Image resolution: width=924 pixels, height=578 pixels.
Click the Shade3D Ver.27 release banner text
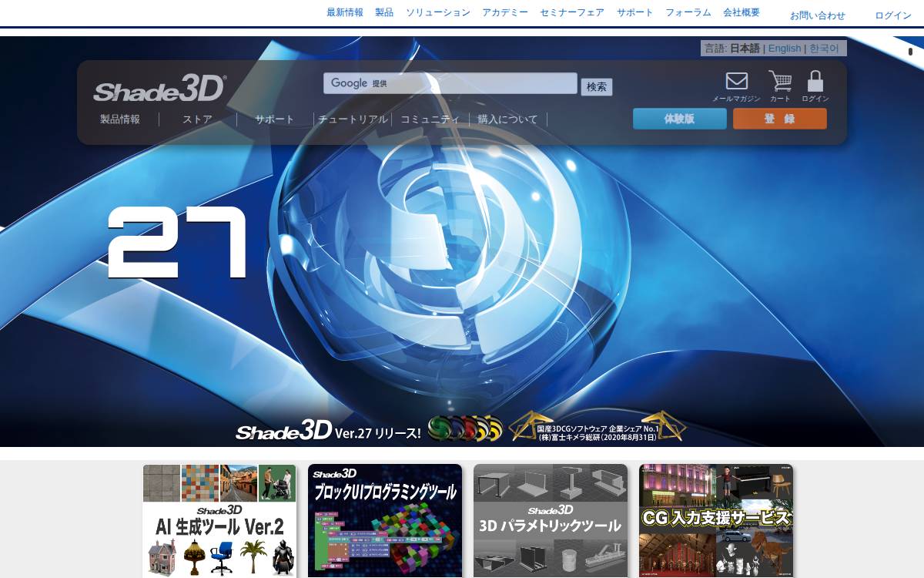[328, 431]
